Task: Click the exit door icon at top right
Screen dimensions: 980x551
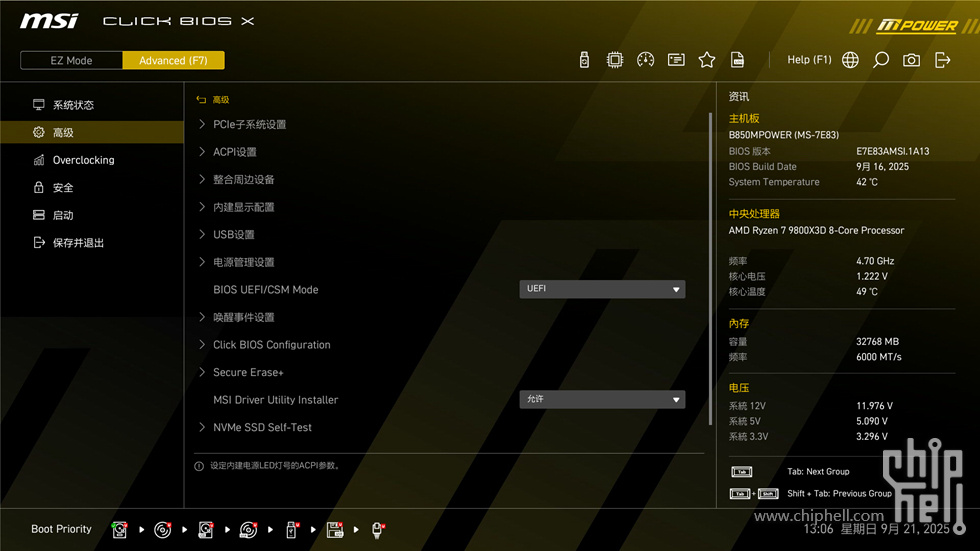Action: tap(942, 60)
